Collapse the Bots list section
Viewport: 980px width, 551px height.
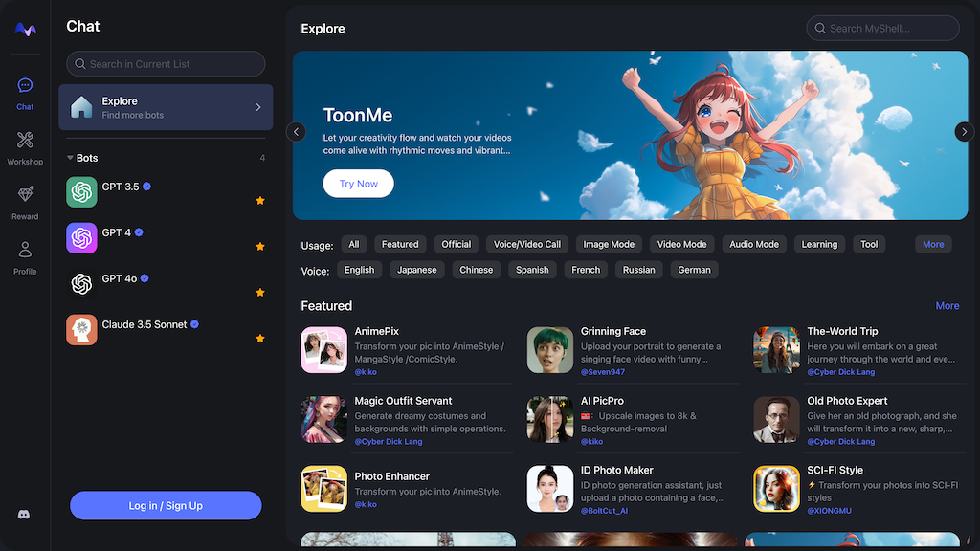(x=70, y=158)
